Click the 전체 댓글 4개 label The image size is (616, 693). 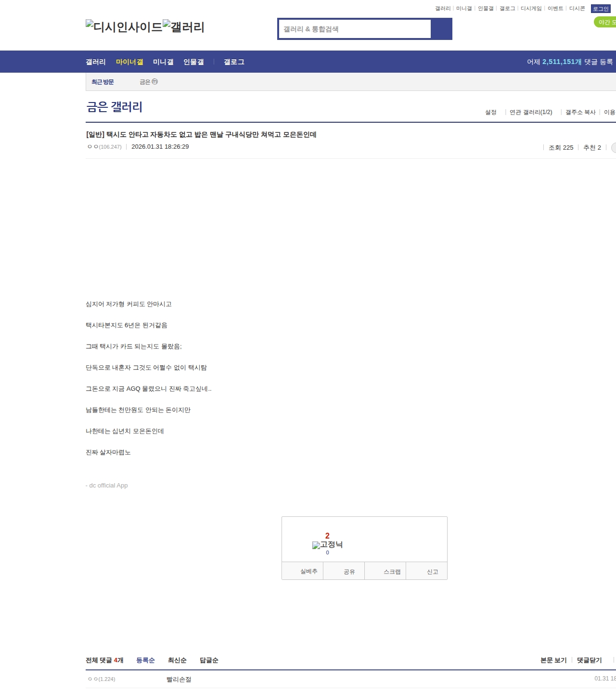104,660
